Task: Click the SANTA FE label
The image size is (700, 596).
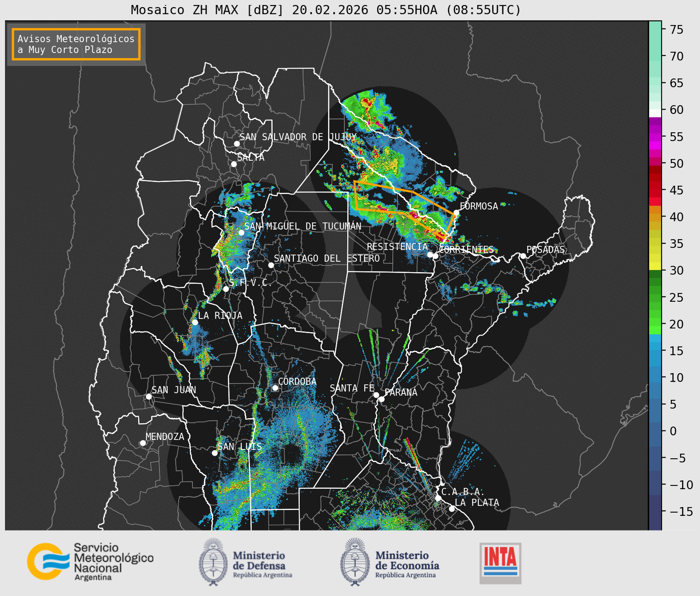Action: click(352, 388)
